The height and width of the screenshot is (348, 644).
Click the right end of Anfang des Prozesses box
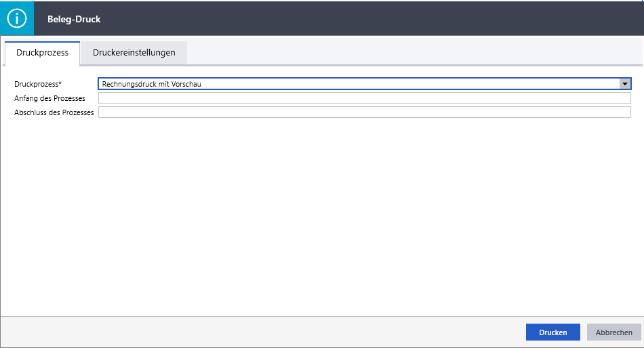pyautogui.click(x=624, y=98)
